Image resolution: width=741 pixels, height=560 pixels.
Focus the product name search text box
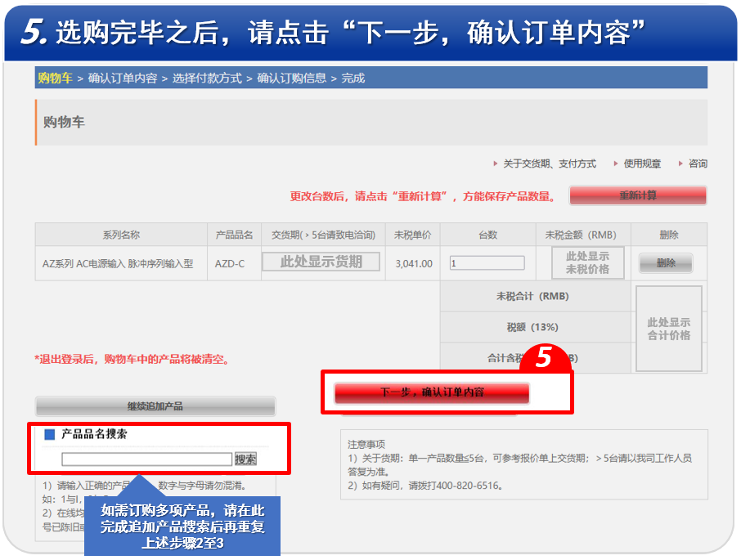pos(147,459)
